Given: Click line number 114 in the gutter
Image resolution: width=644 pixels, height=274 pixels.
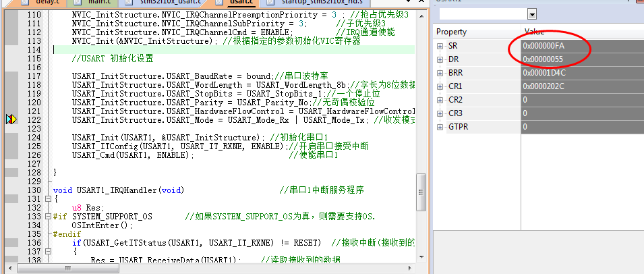Looking at the screenshot, I should click(x=34, y=50).
